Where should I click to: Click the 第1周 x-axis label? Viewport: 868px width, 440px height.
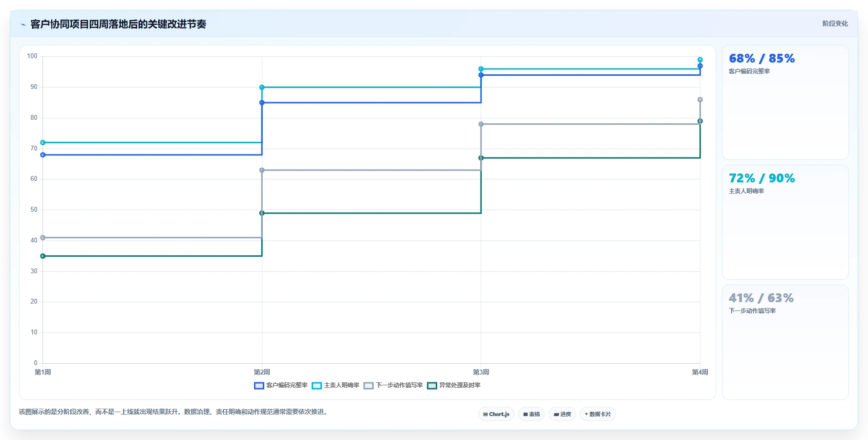tap(43, 372)
